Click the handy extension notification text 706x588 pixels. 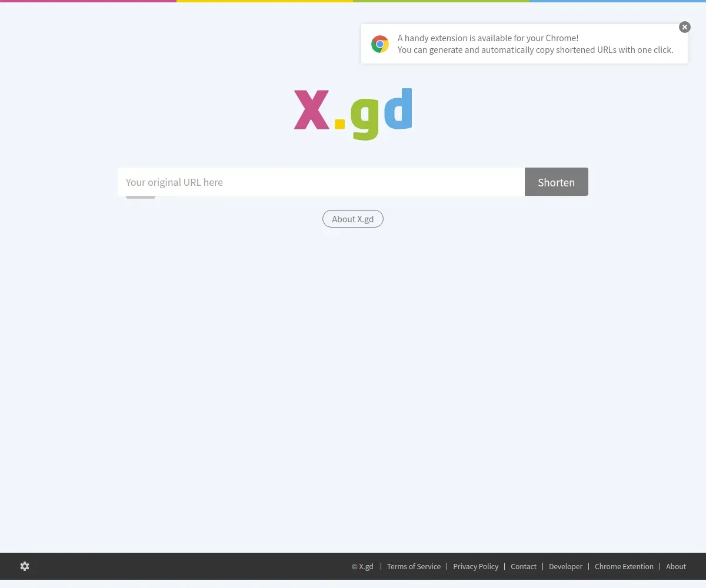click(488, 38)
